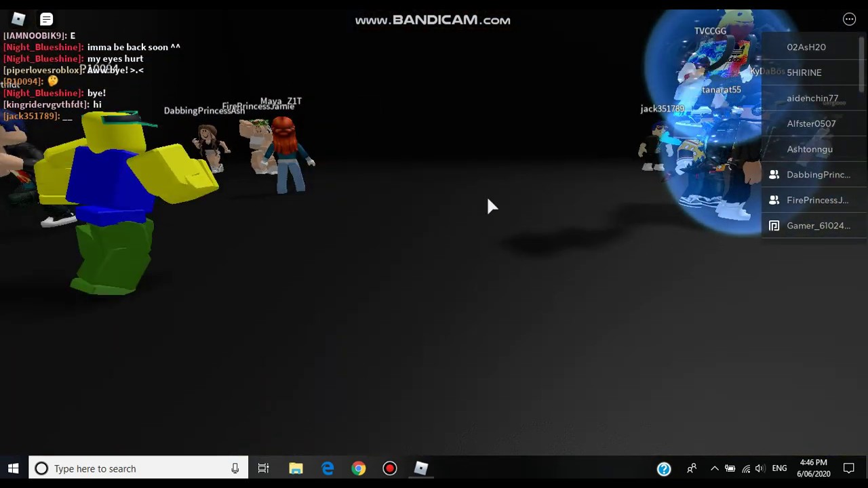Select player Gamer_61024... in the player list

813,226
